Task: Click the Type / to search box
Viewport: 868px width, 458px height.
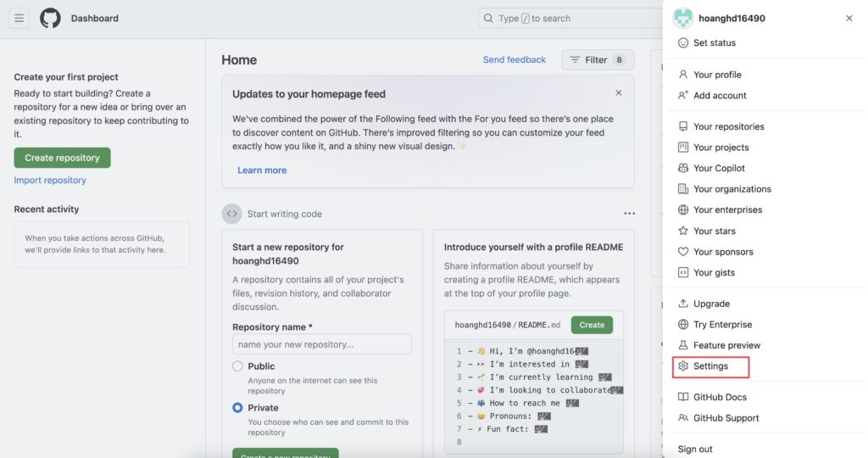Action: tap(570, 19)
